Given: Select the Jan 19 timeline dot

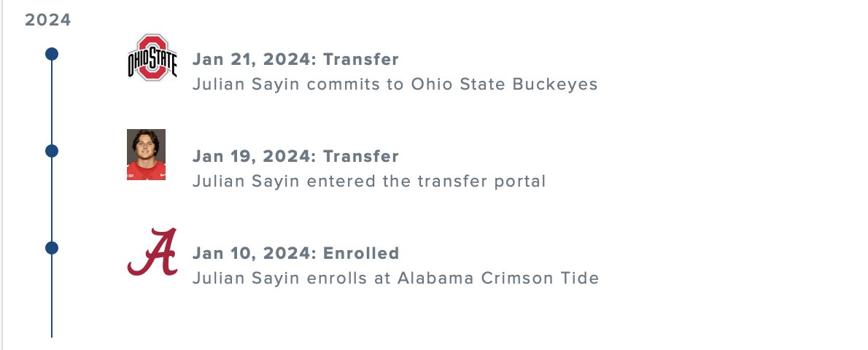Looking at the screenshot, I should (51, 151).
